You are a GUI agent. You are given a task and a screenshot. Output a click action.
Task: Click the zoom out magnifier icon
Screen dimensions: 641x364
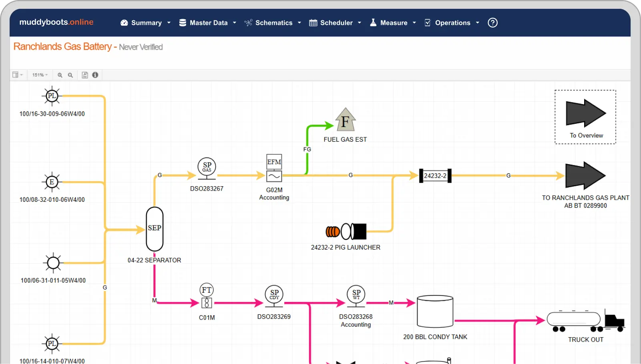(70, 75)
